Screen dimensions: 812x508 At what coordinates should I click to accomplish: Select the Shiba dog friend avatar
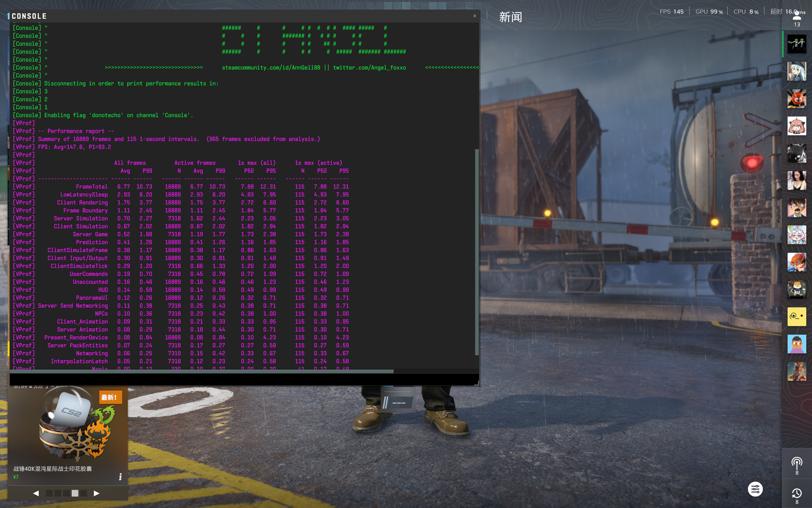click(796, 290)
